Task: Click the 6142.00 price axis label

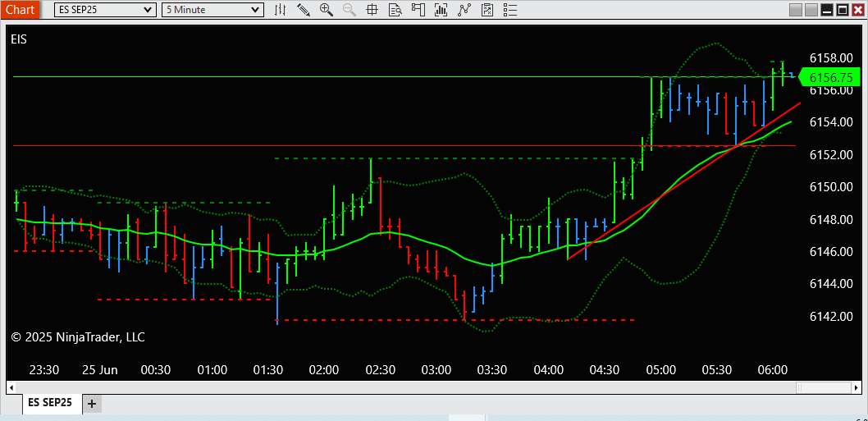Action: tap(830, 317)
